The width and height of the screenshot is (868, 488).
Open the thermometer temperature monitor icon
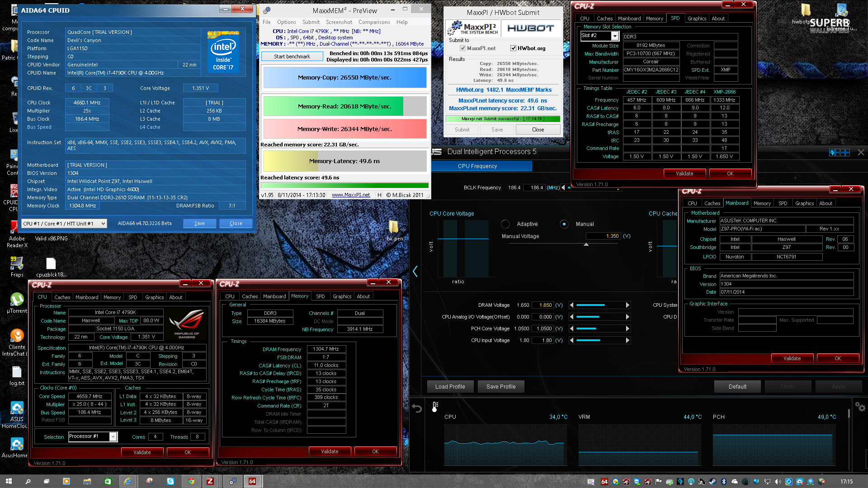pyautogui.click(x=435, y=407)
